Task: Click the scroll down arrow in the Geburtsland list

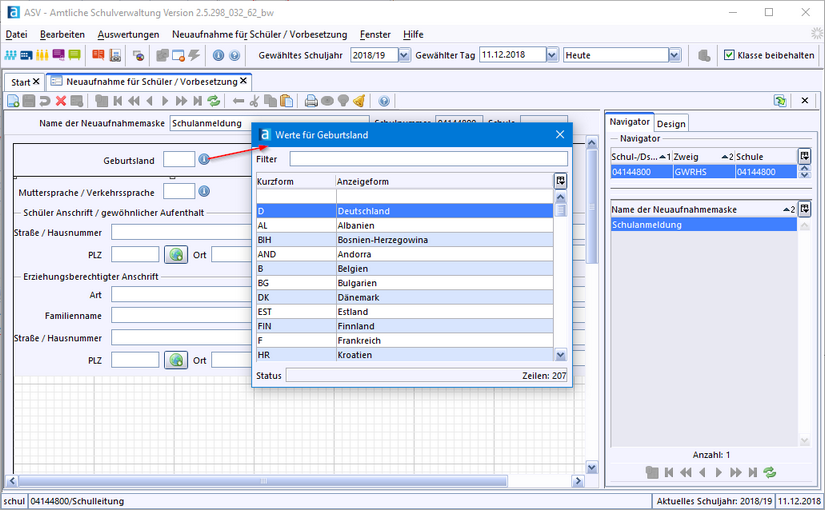Action: 560,355
